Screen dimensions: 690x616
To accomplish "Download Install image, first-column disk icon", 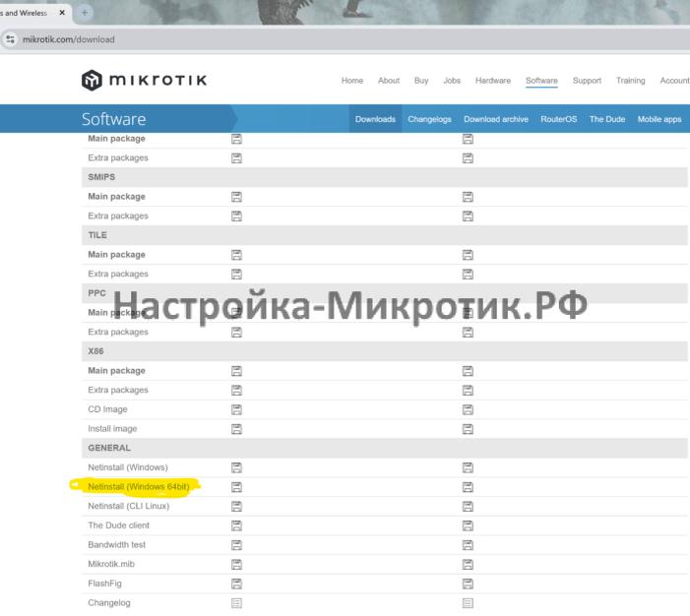I will point(236,429).
